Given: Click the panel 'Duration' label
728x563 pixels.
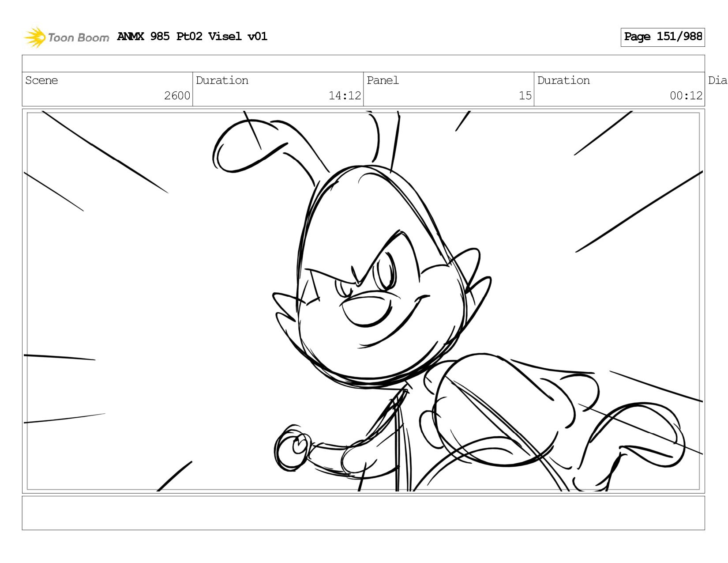Looking at the screenshot, I should pyautogui.click(x=563, y=80).
